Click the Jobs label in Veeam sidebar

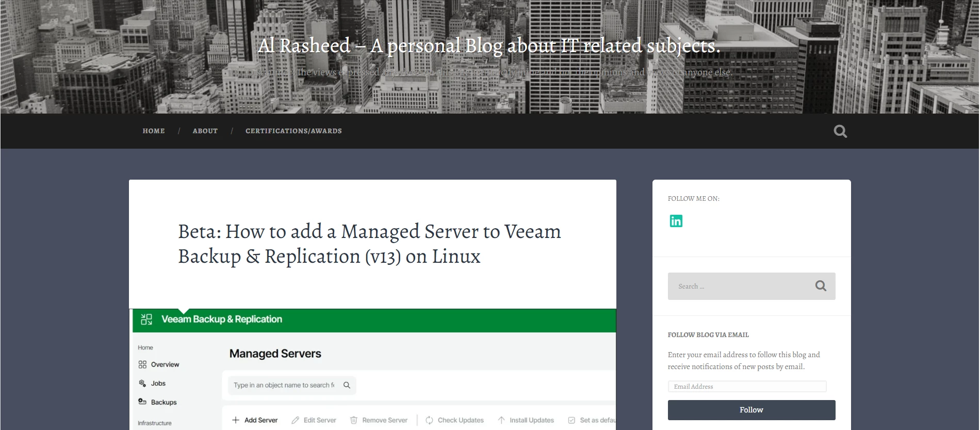click(158, 383)
